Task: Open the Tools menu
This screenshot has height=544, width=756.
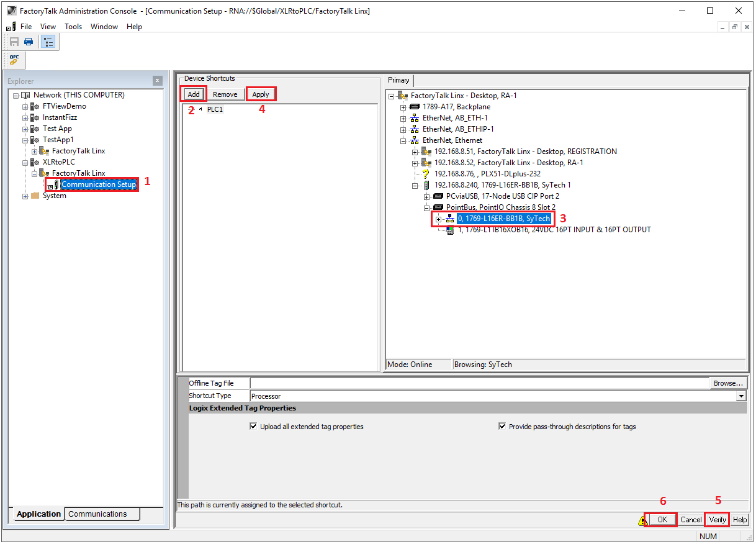Action: pos(73,27)
